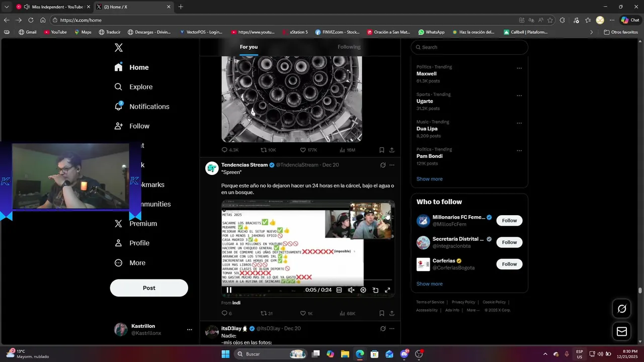Open Profile from sidebar

[132, 243]
